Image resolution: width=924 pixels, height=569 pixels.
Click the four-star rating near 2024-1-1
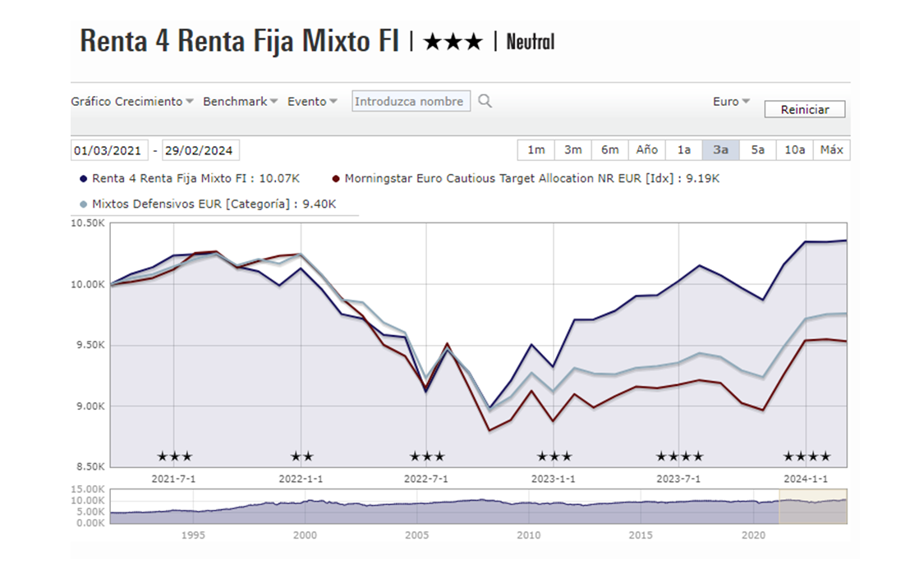coord(807,457)
